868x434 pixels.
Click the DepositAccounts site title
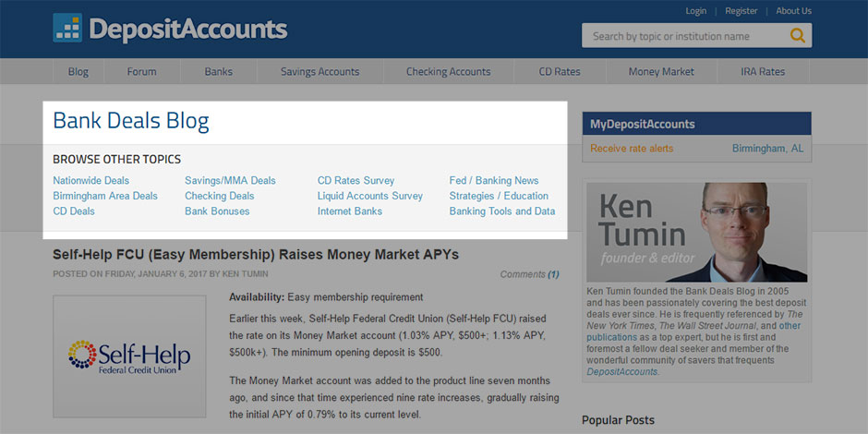pyautogui.click(x=188, y=30)
